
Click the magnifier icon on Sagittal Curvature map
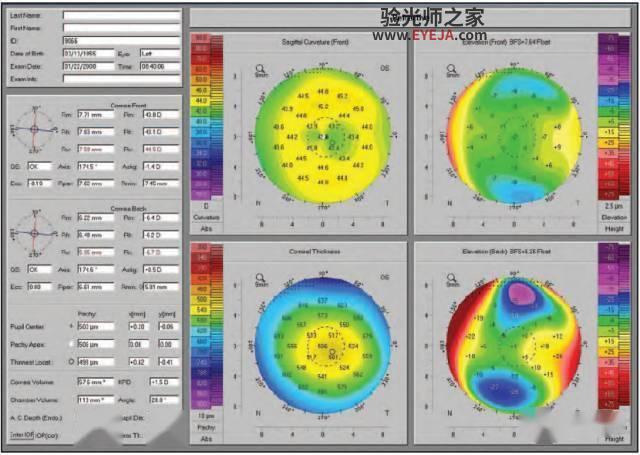(x=260, y=69)
